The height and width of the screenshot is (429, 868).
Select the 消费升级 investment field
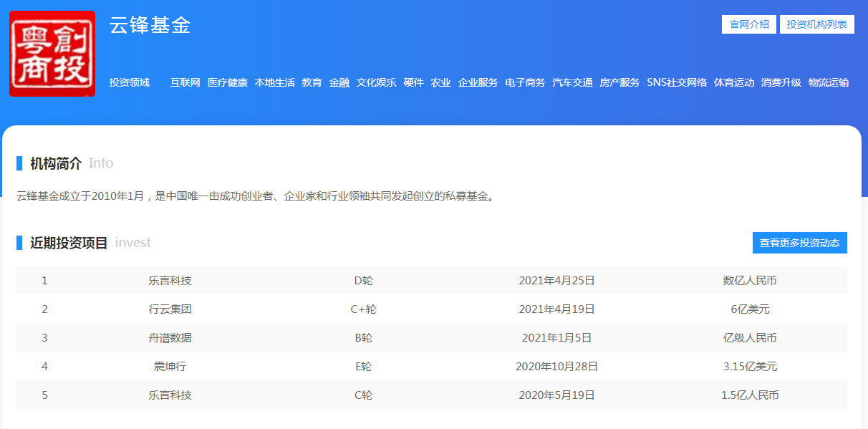tap(781, 82)
